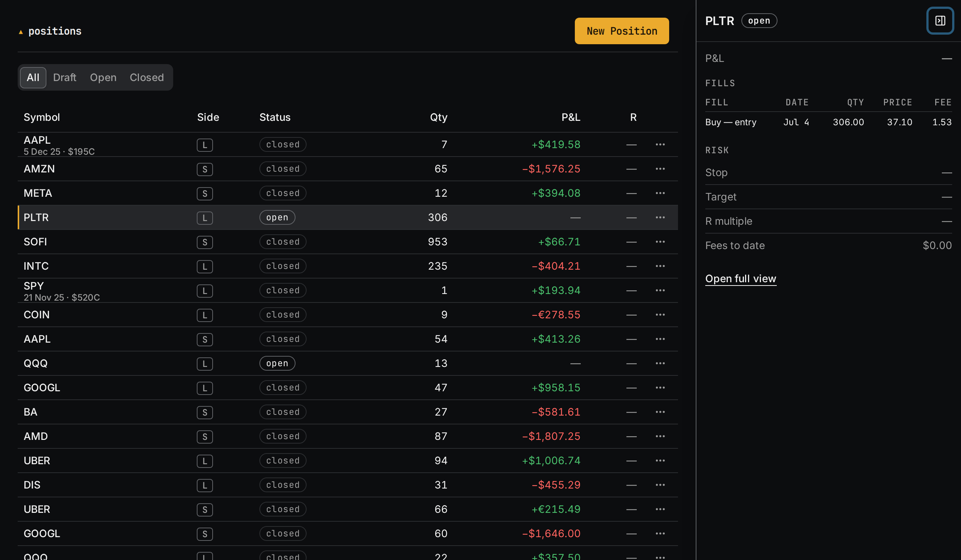Screen dimensions: 961x560
Task: Open more actions for SPY row
Action: point(660,290)
